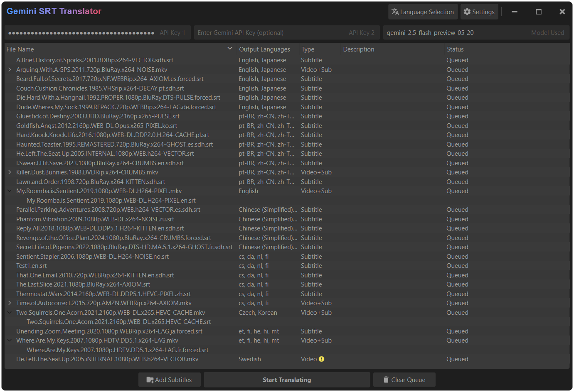This screenshot has width=574, height=392.
Task: Expand the Arguing.With.A.GPS mkv row
Action: (x=10, y=70)
